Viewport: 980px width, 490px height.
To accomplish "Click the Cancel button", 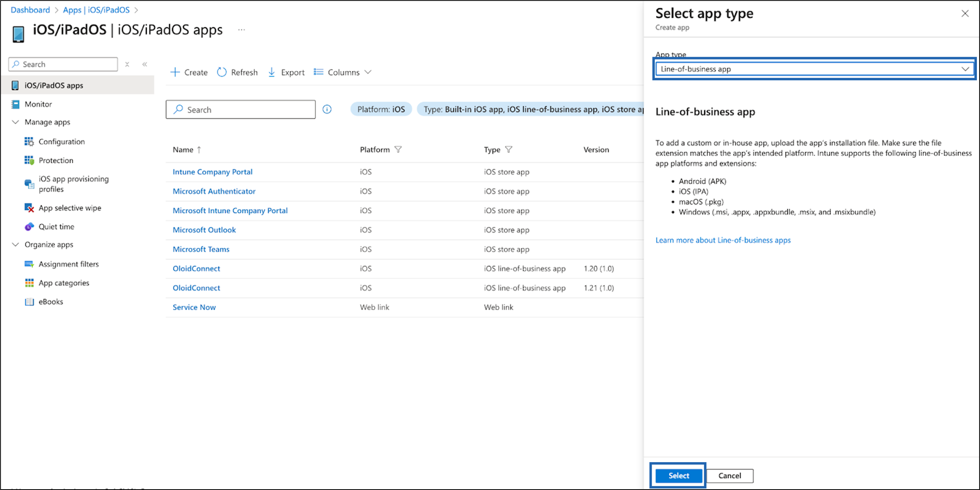I will [x=730, y=476].
